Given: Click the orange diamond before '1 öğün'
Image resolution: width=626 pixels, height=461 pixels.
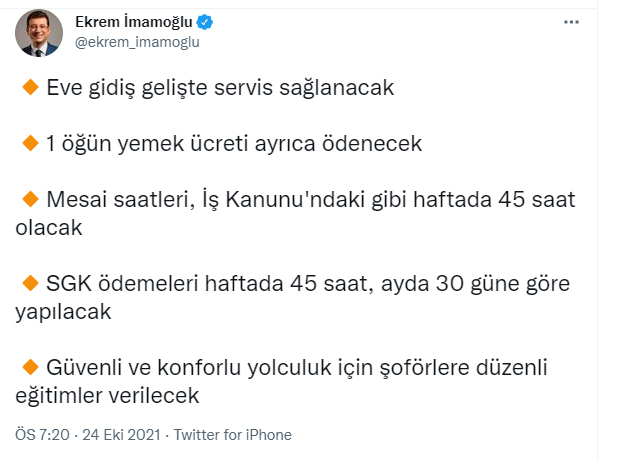Looking at the screenshot, I should coord(30,143).
